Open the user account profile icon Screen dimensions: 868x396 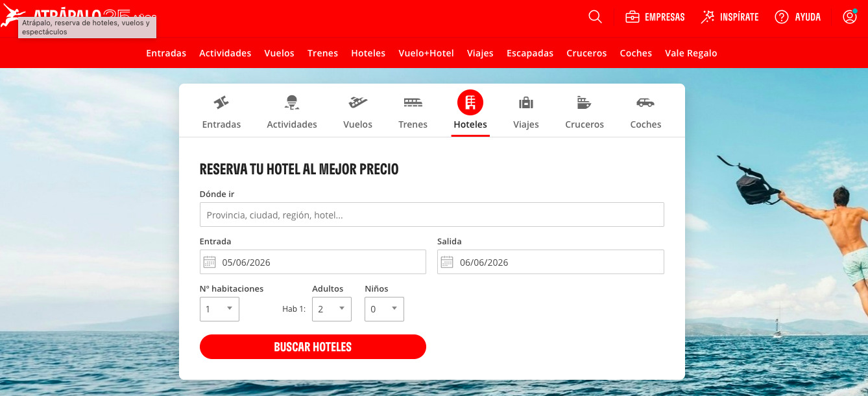tap(850, 17)
